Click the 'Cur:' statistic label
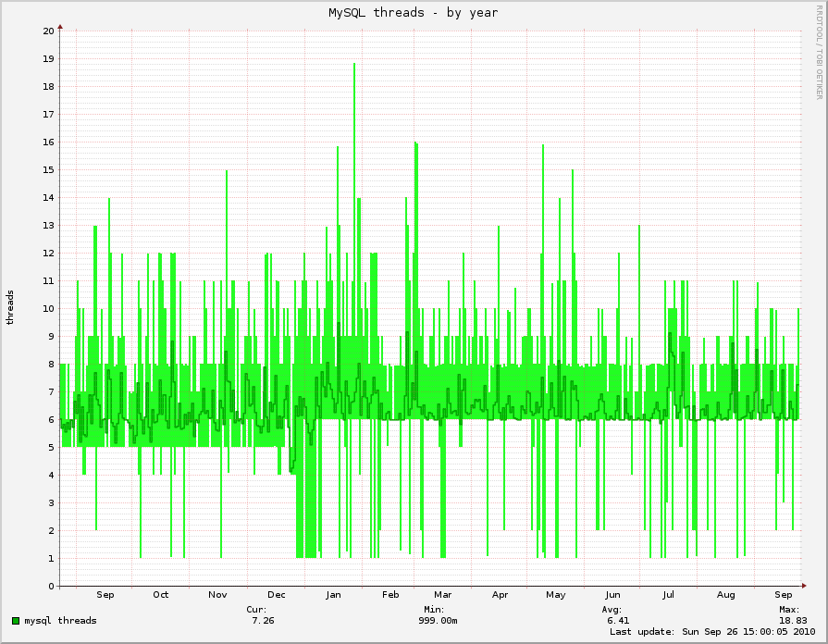The width and height of the screenshot is (828, 644). [256, 609]
